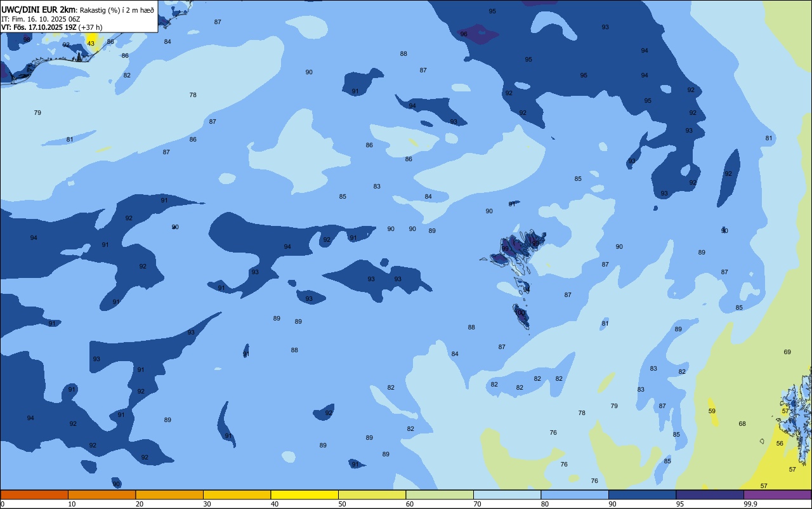Click the '95' tick label on the color scale
Image resolution: width=812 pixels, height=509 pixels.
[681, 504]
